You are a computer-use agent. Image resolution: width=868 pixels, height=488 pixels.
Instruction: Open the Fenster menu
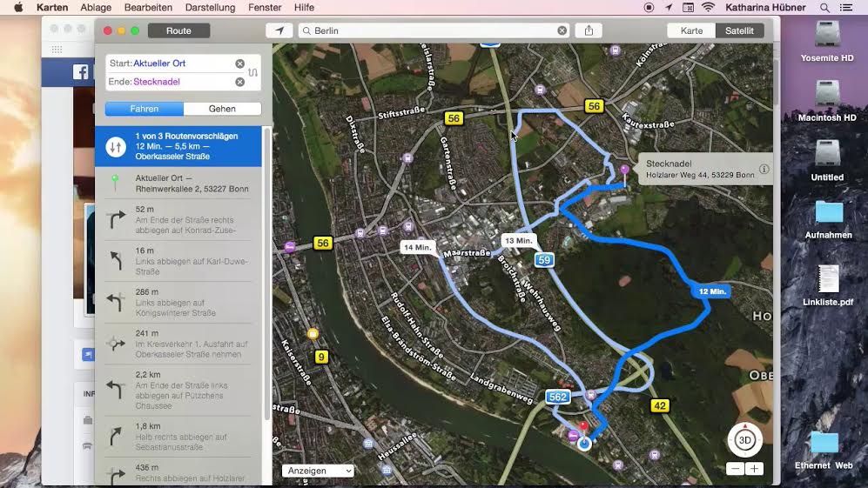coord(265,7)
